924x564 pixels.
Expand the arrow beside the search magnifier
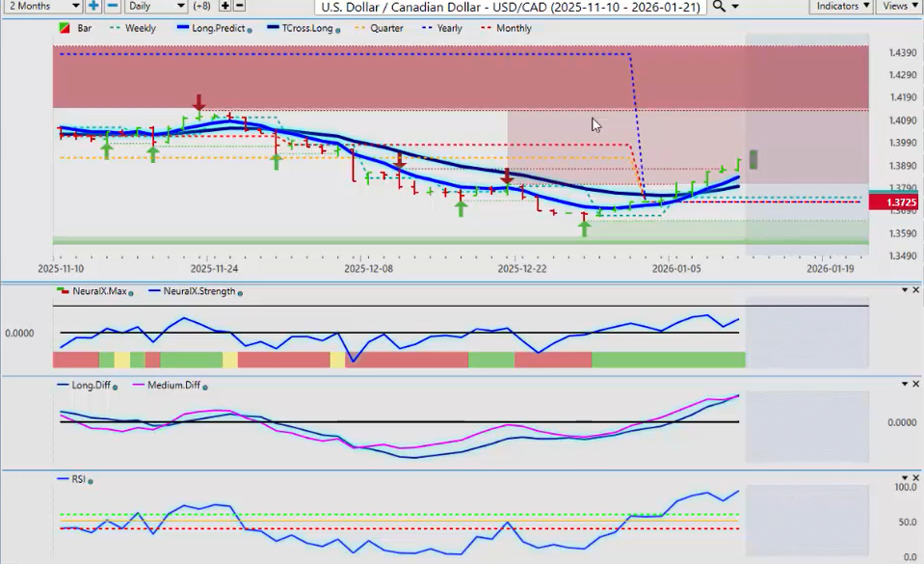(x=736, y=7)
